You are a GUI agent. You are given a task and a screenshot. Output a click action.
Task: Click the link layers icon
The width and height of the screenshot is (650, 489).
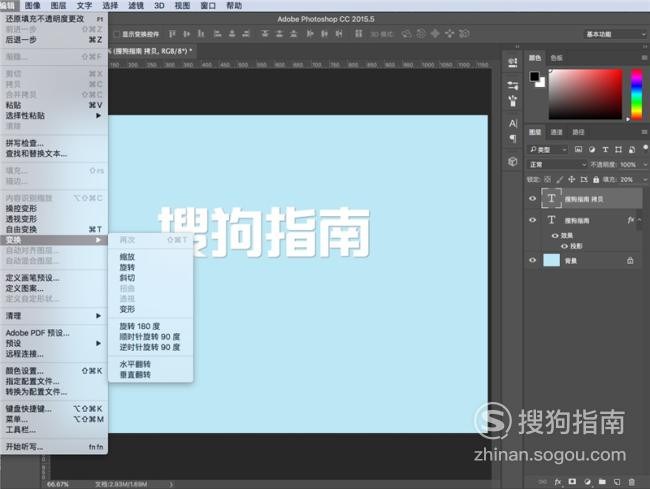click(x=543, y=482)
